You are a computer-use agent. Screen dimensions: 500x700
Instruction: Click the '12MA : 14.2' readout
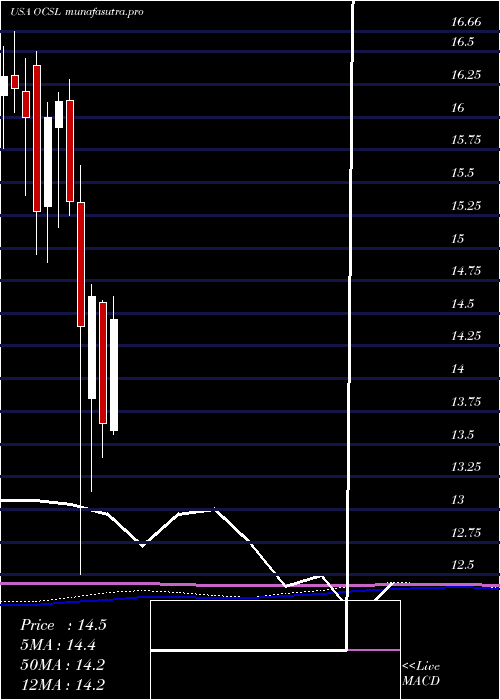tap(62, 684)
